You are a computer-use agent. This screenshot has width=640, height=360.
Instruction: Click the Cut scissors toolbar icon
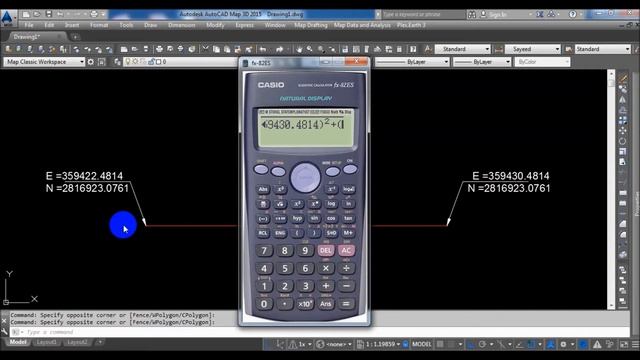(205, 49)
